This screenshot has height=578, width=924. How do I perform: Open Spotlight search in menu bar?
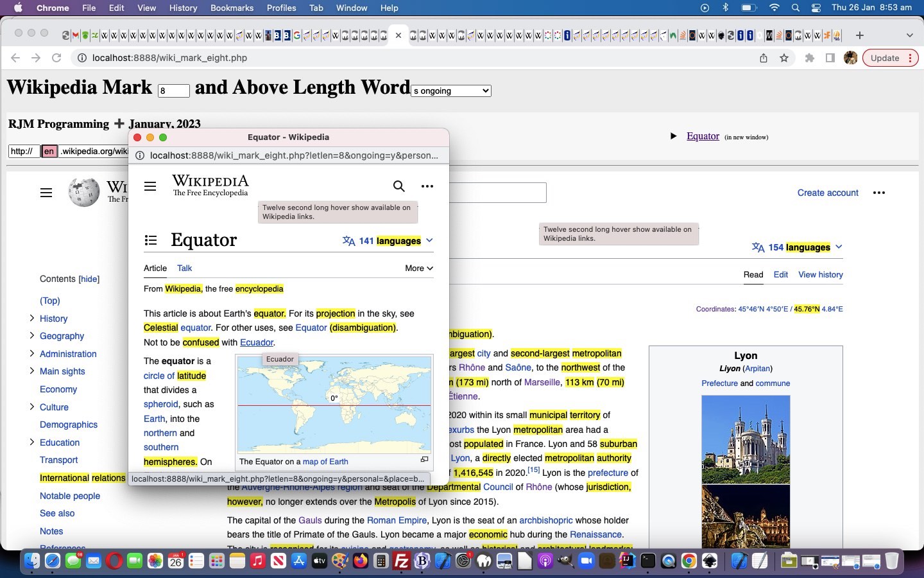point(796,8)
